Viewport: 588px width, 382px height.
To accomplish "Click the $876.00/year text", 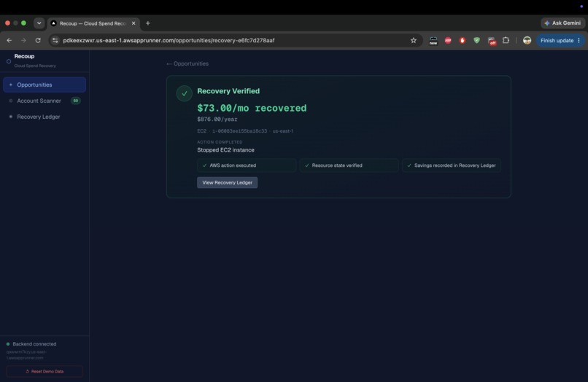I will tap(217, 120).
